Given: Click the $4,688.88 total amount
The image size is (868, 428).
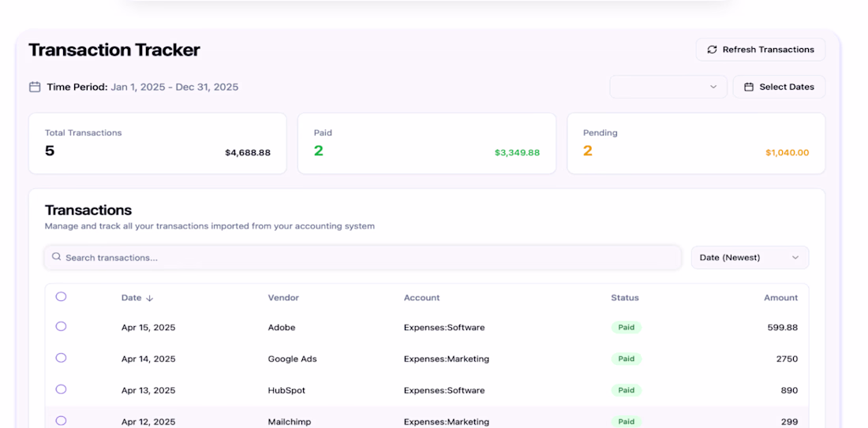Looking at the screenshot, I should (248, 153).
